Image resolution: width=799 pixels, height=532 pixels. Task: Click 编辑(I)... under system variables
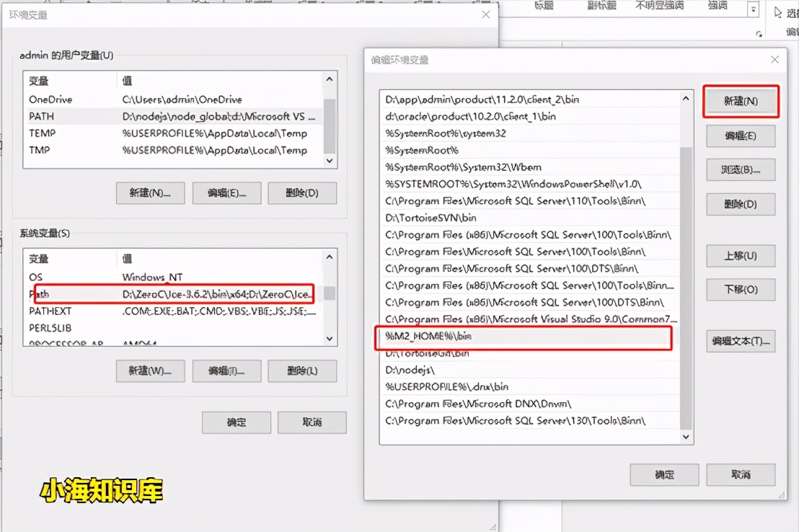(226, 371)
